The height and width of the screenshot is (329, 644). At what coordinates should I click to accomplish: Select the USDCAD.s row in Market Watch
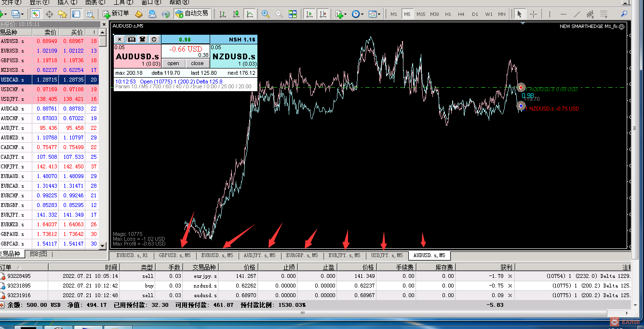click(x=48, y=80)
